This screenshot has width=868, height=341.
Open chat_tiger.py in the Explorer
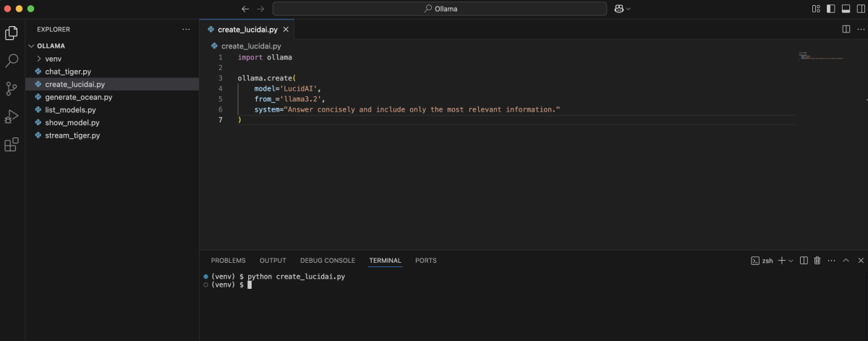point(112,71)
